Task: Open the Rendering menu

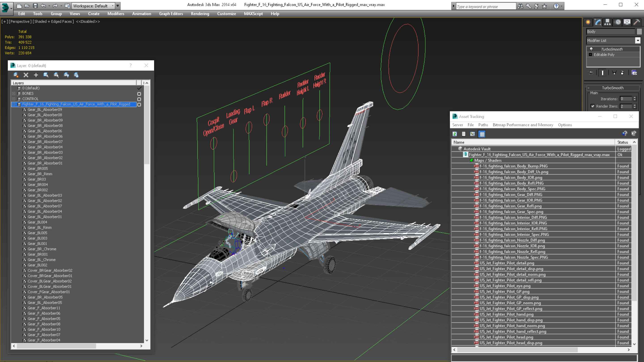Action: click(200, 14)
